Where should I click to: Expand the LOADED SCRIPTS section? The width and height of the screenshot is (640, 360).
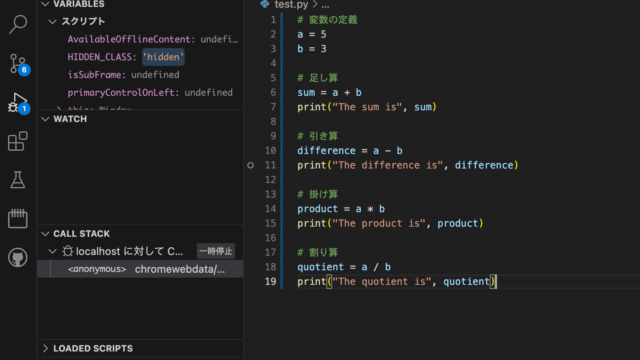[x=46, y=349]
